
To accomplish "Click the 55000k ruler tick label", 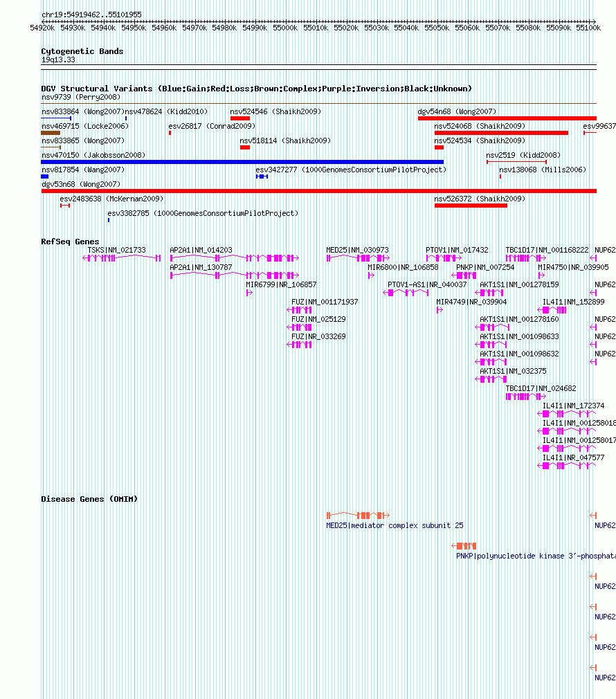I will pos(285,28).
